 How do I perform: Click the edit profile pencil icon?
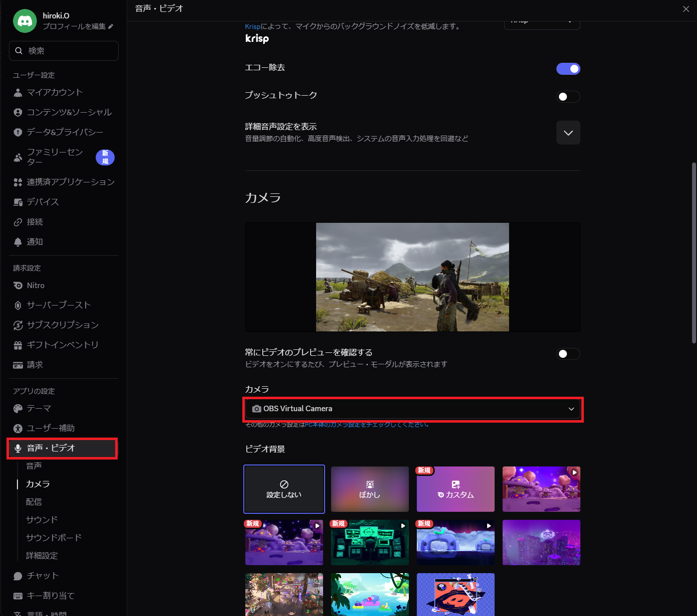click(x=111, y=26)
